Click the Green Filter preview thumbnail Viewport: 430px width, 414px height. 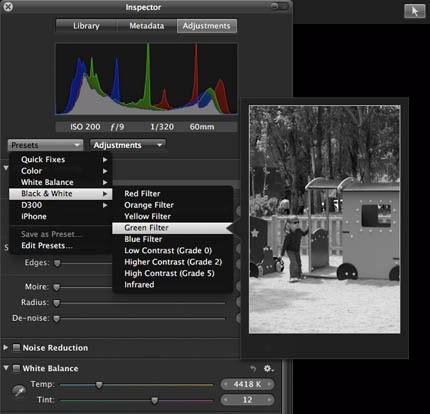[325, 219]
